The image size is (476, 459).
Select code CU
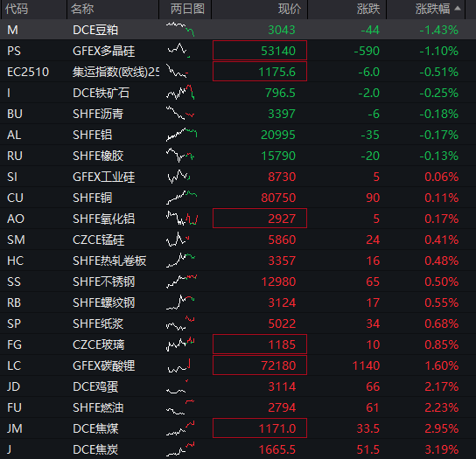(15, 198)
